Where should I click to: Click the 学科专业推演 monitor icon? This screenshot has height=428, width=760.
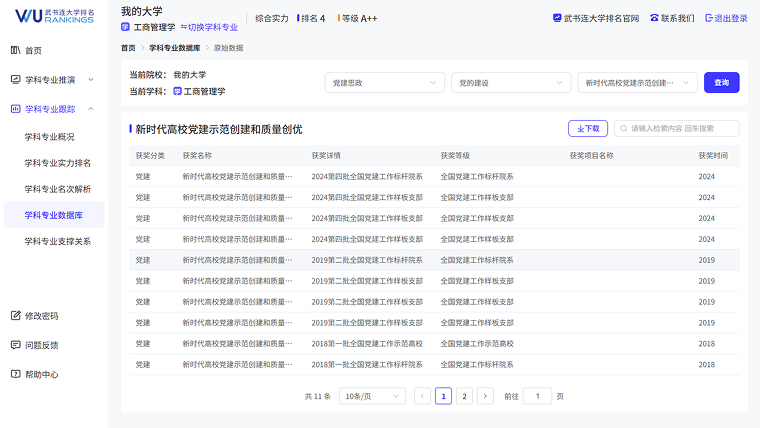point(16,79)
